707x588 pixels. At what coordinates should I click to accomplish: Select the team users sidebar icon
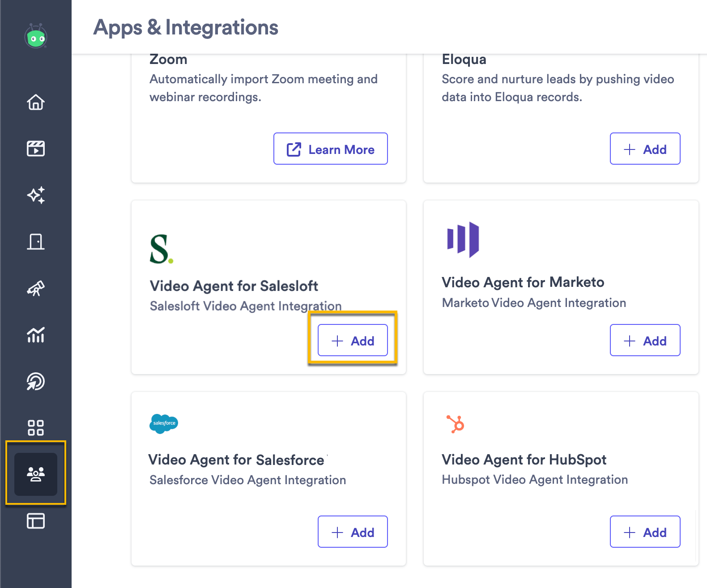point(36,474)
